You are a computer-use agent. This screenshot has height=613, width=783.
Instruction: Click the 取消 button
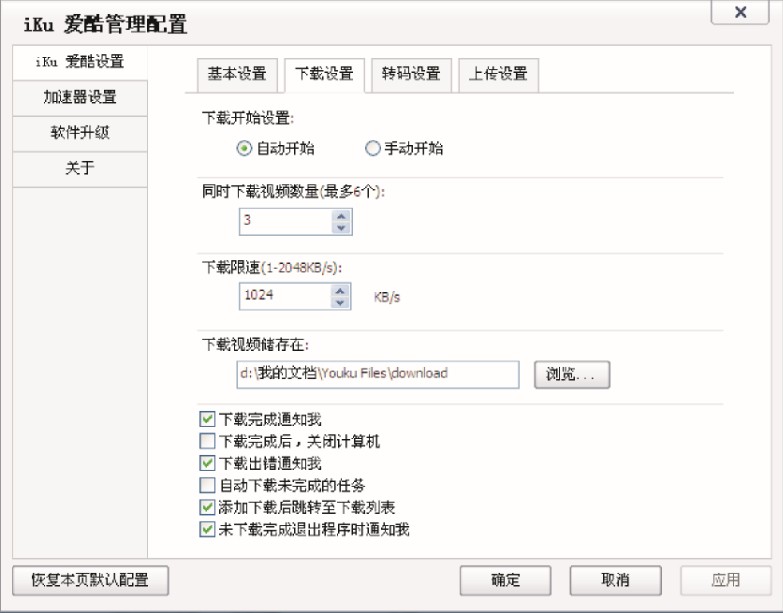616,581
